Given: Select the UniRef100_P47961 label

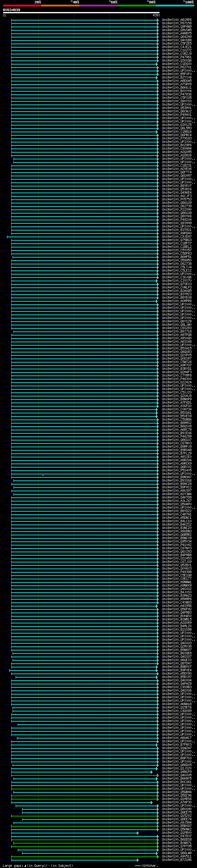Looking at the screenshot, I should click(176, 57).
